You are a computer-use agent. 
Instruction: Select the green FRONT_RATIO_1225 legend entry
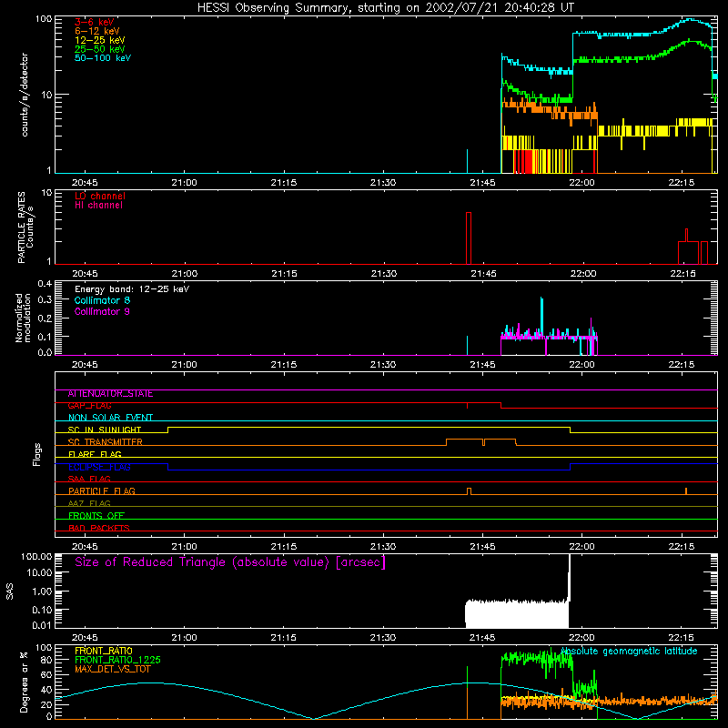118,660
